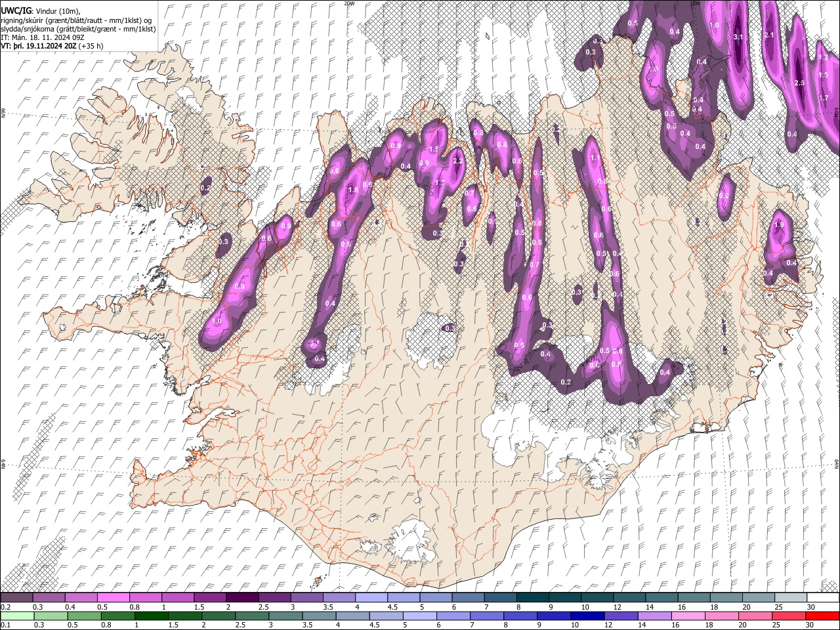840x630 pixels.
Task: Click the 'IT: Mán. 18. 11. 2024 09Z' line
Action: (x=43, y=37)
